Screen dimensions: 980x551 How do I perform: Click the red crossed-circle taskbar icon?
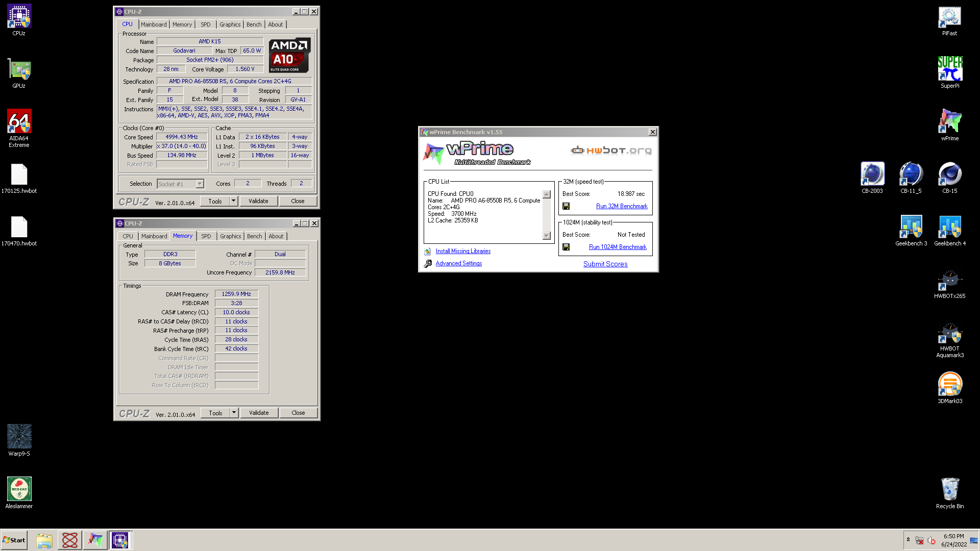coord(70,540)
